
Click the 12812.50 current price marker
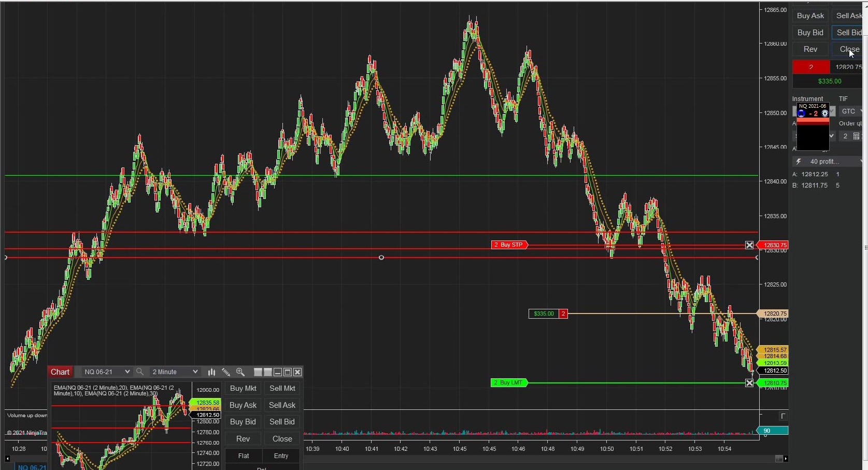[x=773, y=371]
